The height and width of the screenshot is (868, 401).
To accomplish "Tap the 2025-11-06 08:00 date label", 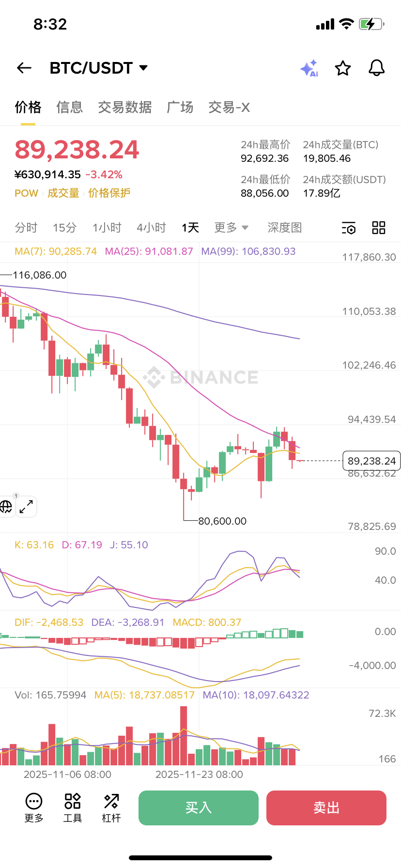I will 67,775.
